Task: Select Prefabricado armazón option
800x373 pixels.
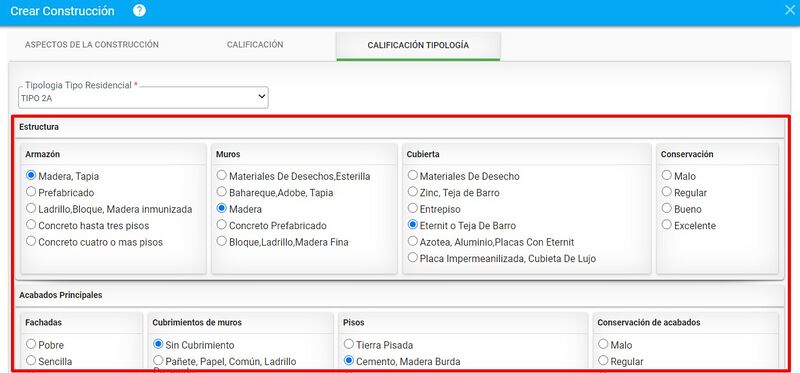Action: coord(31,192)
